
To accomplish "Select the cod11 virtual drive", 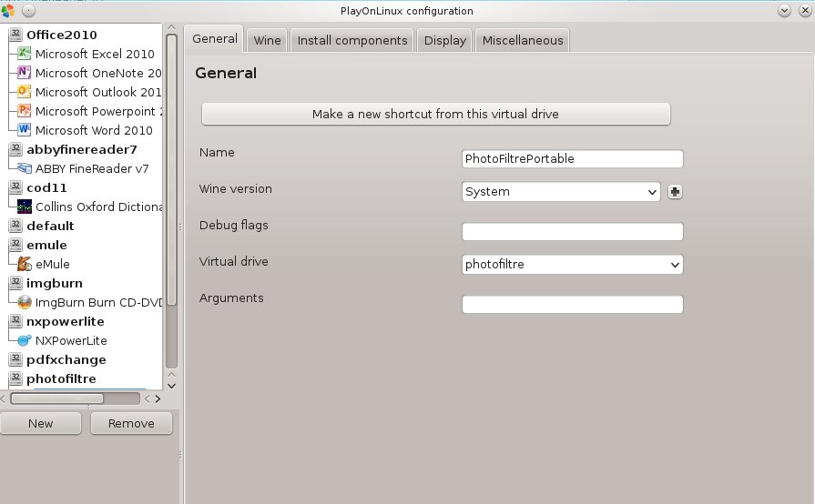I will pos(46,188).
